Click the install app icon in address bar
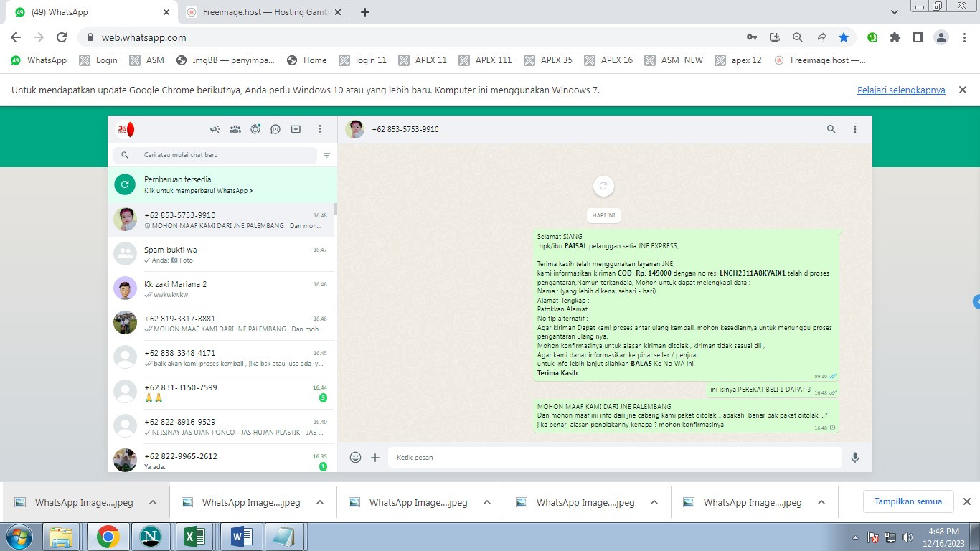Viewport: 980px width, 551px height. (x=774, y=37)
